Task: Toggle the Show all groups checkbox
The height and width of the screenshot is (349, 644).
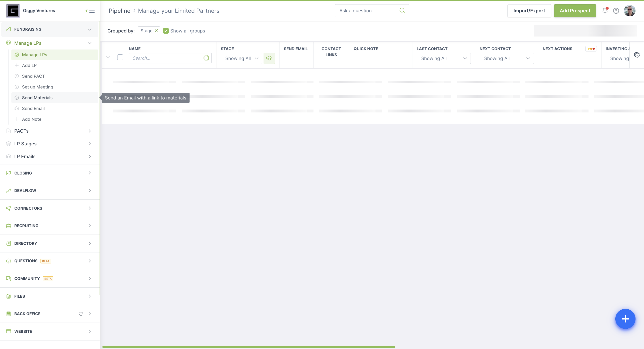Action: point(166,30)
